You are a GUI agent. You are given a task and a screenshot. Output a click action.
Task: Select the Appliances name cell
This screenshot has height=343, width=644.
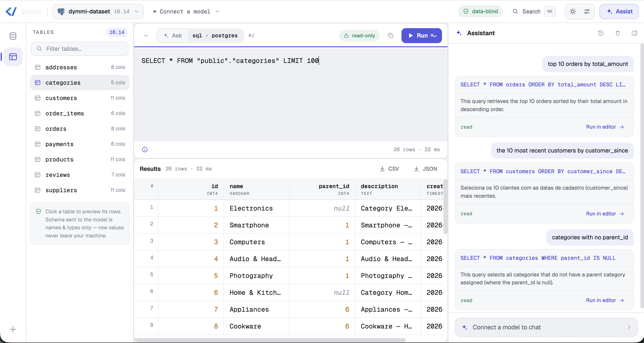pyautogui.click(x=257, y=309)
